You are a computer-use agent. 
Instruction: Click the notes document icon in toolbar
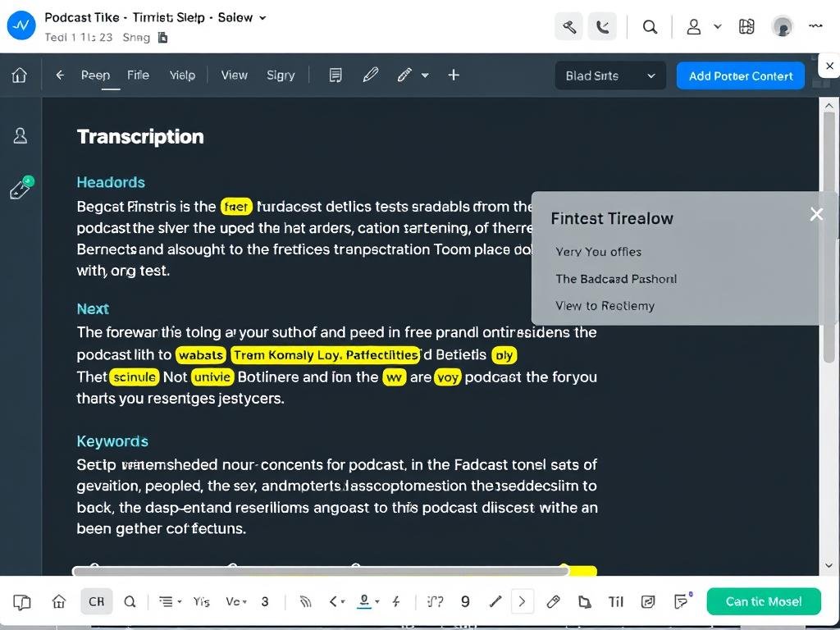click(336, 75)
